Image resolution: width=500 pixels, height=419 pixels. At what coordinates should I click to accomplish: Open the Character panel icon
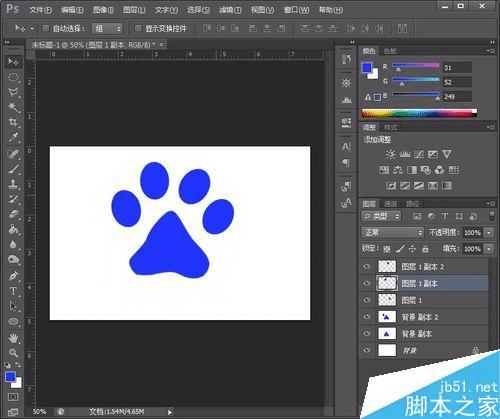(x=346, y=147)
